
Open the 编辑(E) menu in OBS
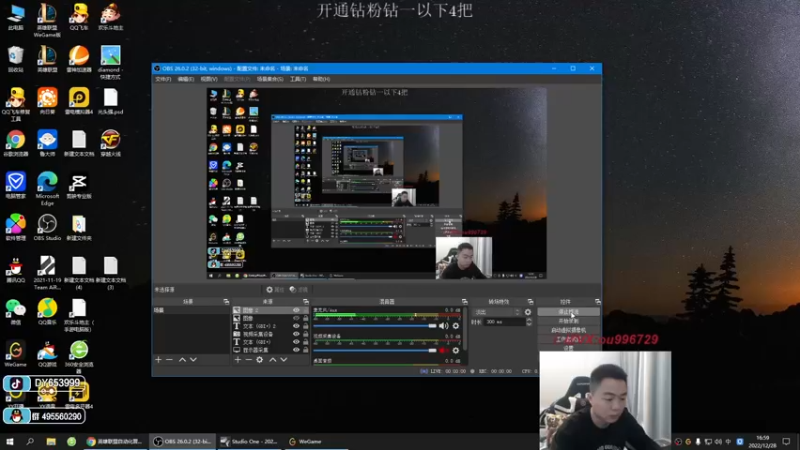pyautogui.click(x=186, y=79)
